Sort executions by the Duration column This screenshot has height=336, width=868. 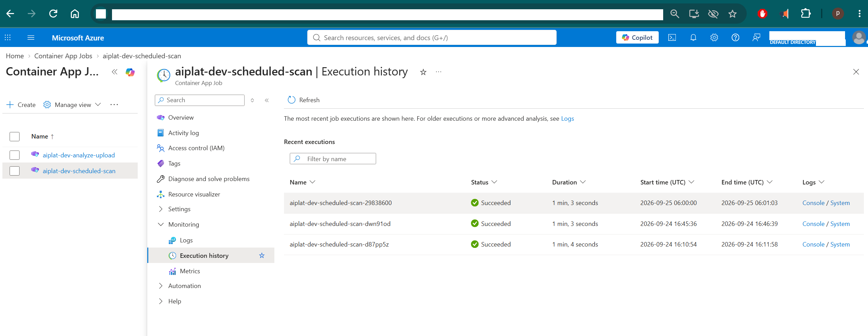pos(569,182)
